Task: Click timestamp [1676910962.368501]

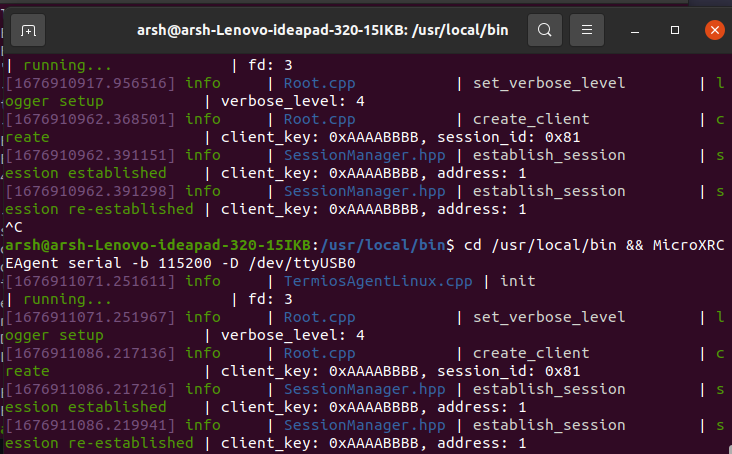Action: [x=90, y=119]
